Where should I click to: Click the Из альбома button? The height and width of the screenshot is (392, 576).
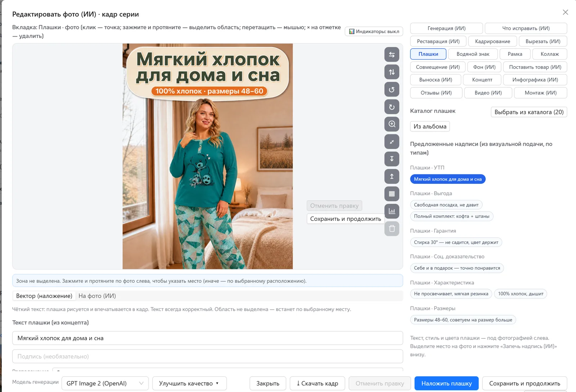click(430, 126)
